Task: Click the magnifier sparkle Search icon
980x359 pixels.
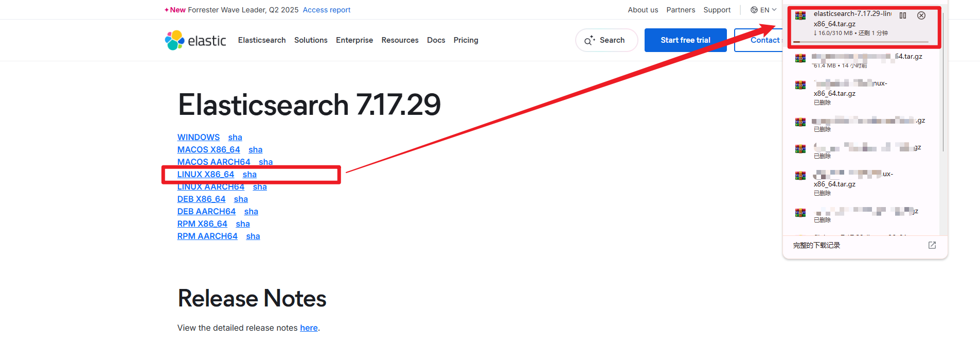Action: point(590,40)
